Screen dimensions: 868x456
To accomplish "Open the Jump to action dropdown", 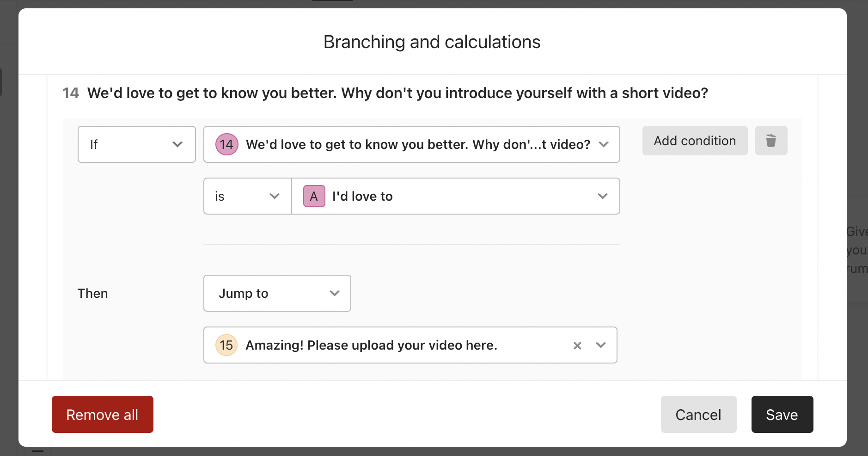I will pos(277,293).
